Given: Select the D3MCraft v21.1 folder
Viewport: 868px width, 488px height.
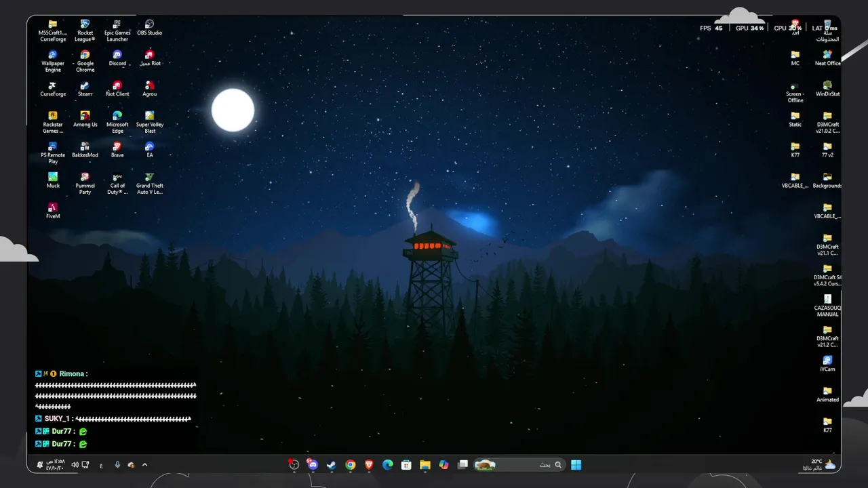Looking at the screenshot, I should [827, 244].
